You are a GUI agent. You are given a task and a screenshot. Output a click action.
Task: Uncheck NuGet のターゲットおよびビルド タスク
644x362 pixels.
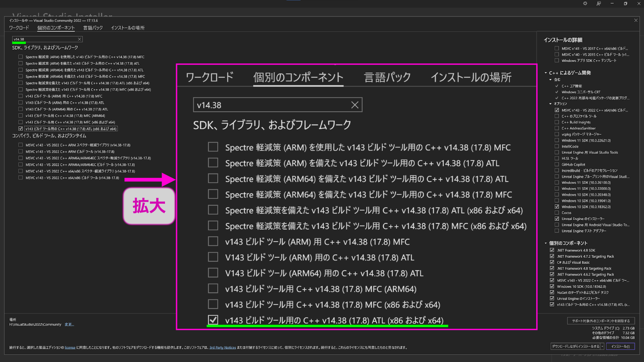(552, 292)
